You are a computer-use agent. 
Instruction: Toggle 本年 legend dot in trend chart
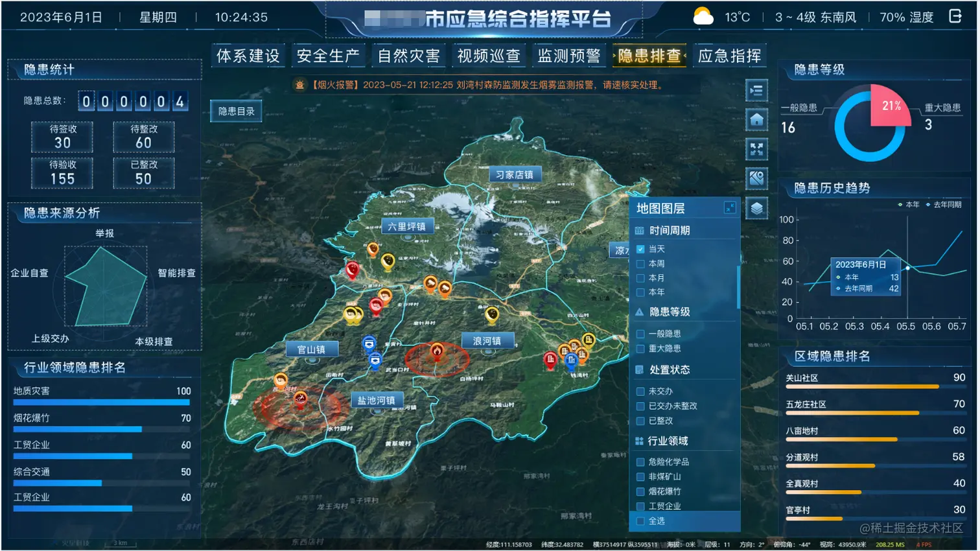pyautogui.click(x=900, y=204)
